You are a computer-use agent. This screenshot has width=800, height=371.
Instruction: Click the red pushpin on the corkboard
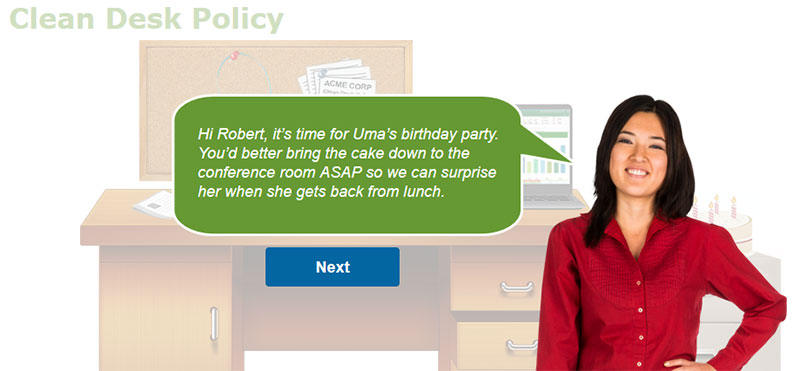point(235,55)
